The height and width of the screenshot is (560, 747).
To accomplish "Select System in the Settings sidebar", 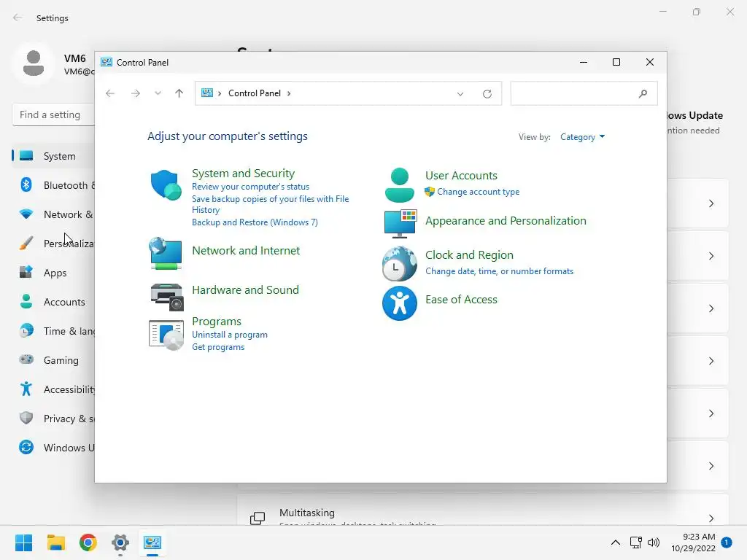I will 53,156.
